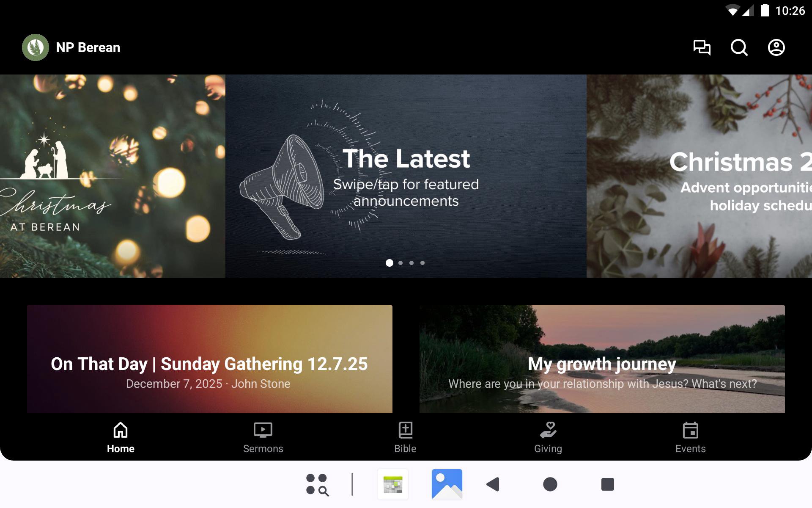This screenshot has width=812, height=508.
Task: Select the Home tab
Action: pos(121,438)
